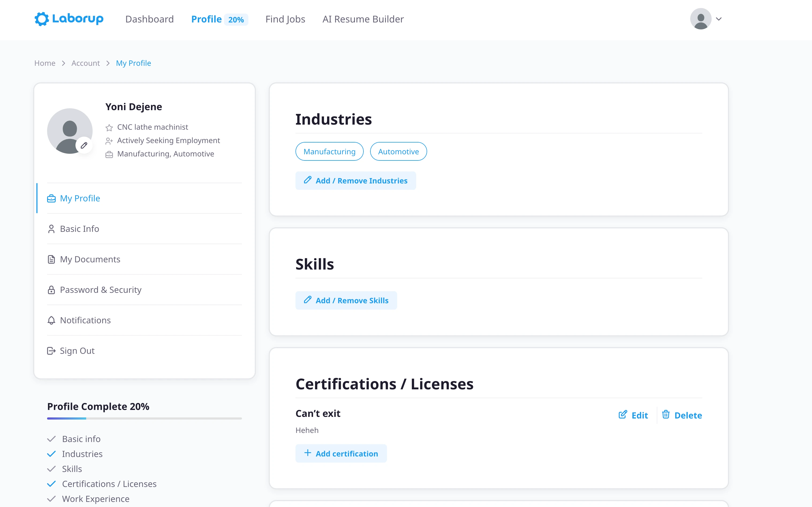Click Add certification button
This screenshot has height=507, width=812.
[x=341, y=454]
